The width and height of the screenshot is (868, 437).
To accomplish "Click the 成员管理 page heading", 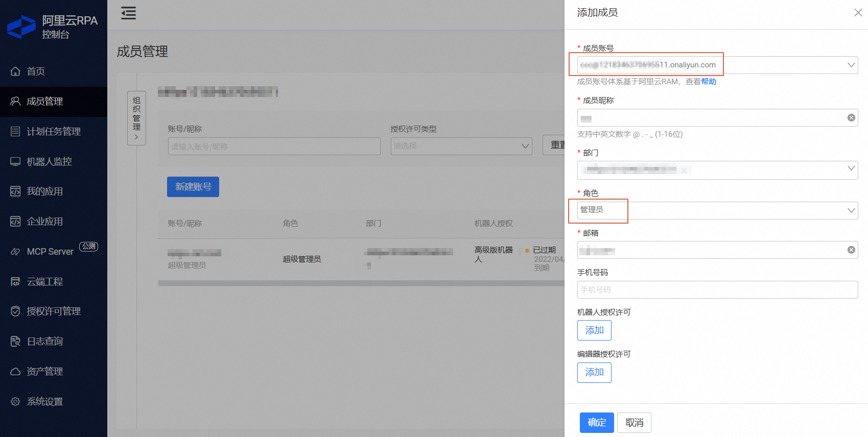I will click(x=143, y=52).
